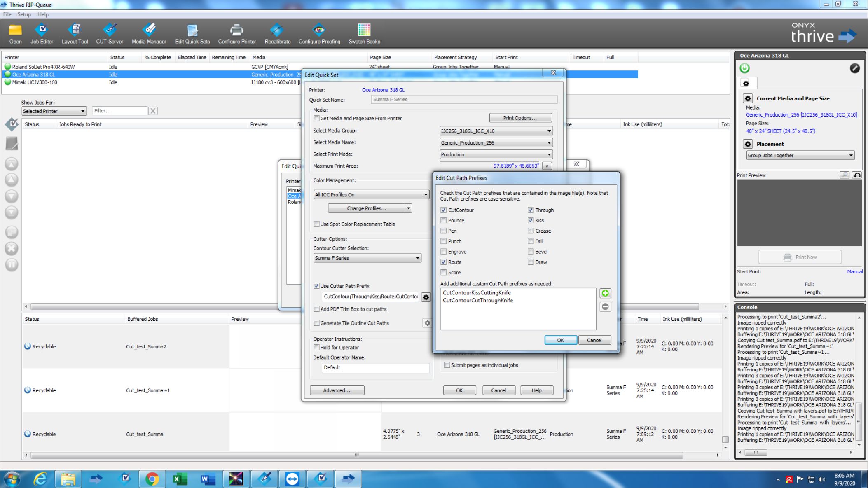Uncheck the CutContour prefix
The image size is (868, 488).
point(443,210)
